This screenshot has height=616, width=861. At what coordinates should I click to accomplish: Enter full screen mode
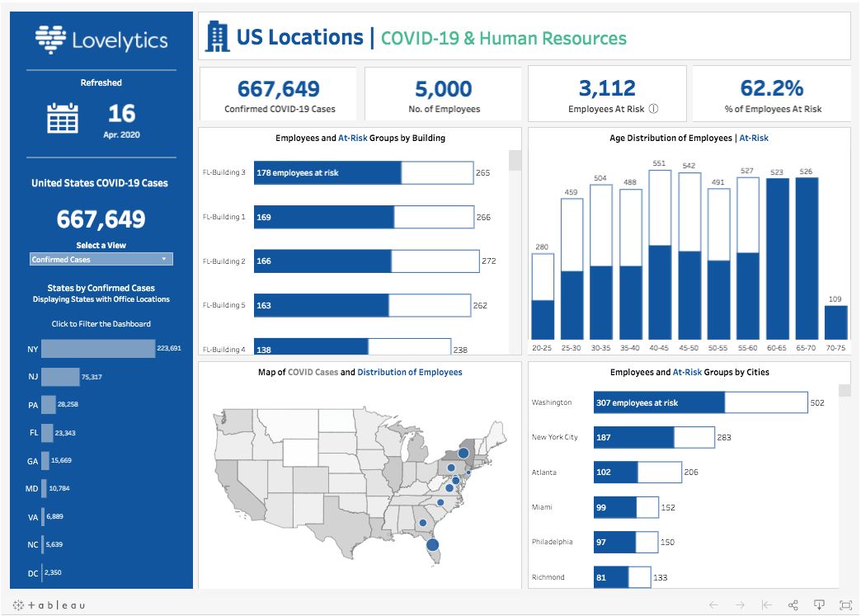(x=845, y=605)
